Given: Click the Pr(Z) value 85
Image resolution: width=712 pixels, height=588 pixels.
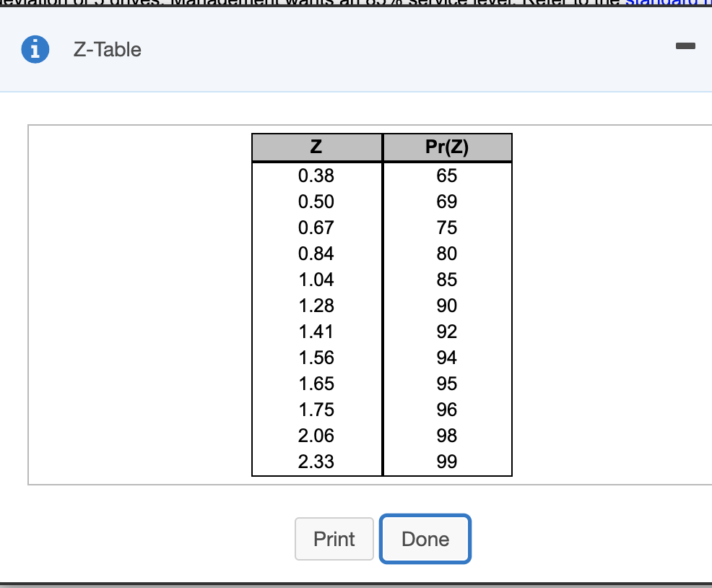Looking at the screenshot, I should click(x=447, y=280).
